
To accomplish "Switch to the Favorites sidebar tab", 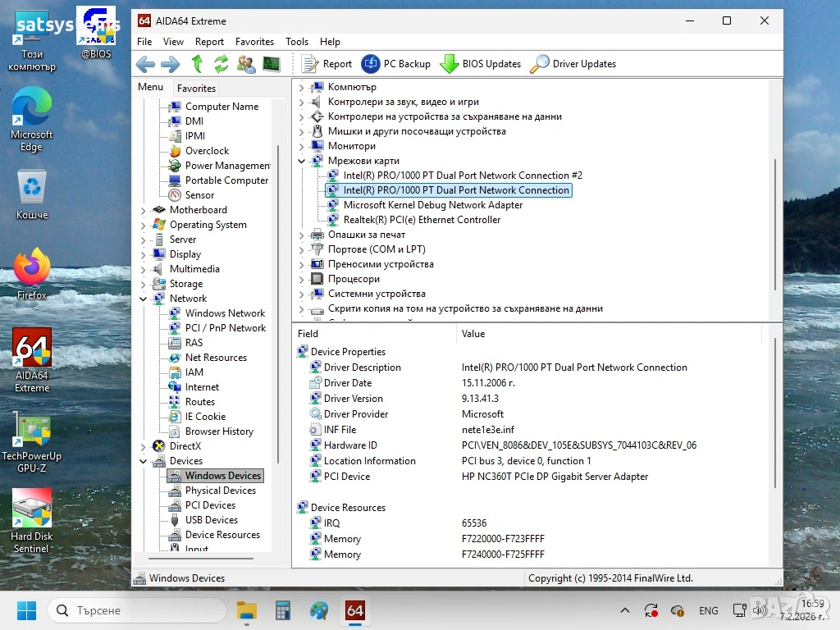I will click(197, 89).
